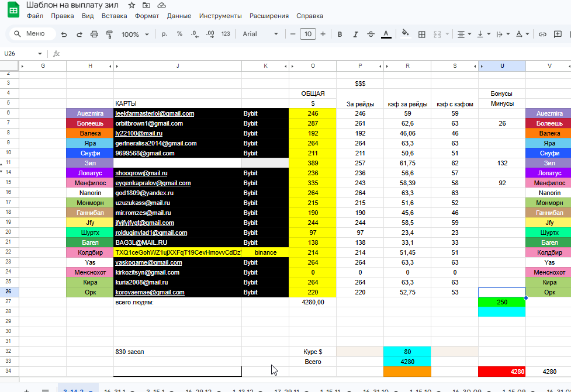
Task: Open horizontal align dropdown
Action: (x=464, y=34)
